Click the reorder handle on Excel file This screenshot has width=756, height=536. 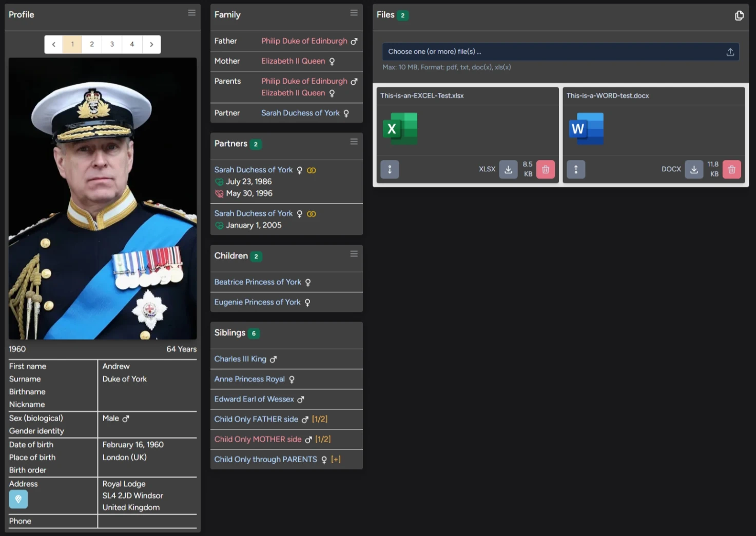pos(390,169)
